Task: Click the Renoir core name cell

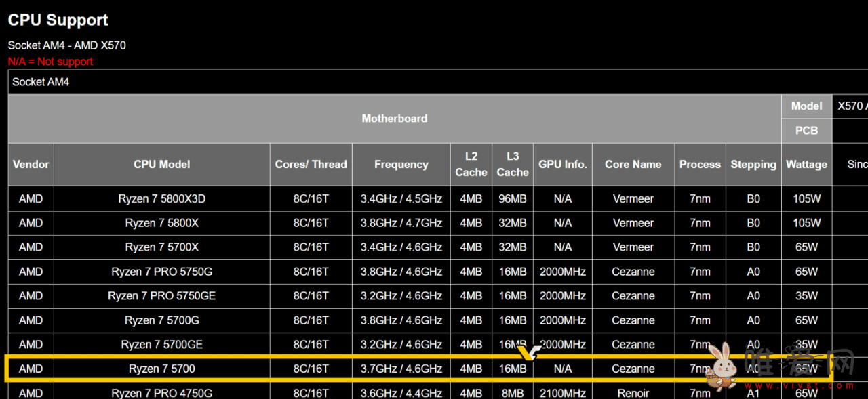Action: (x=633, y=392)
